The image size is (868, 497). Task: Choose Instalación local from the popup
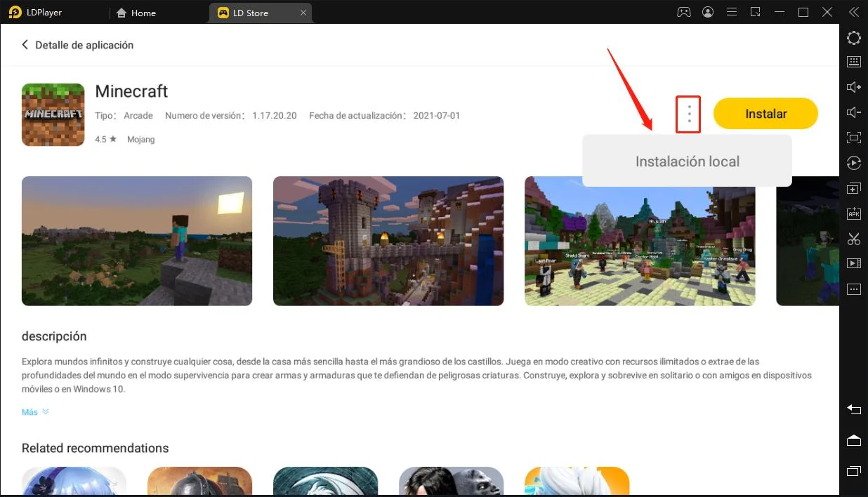click(x=688, y=161)
